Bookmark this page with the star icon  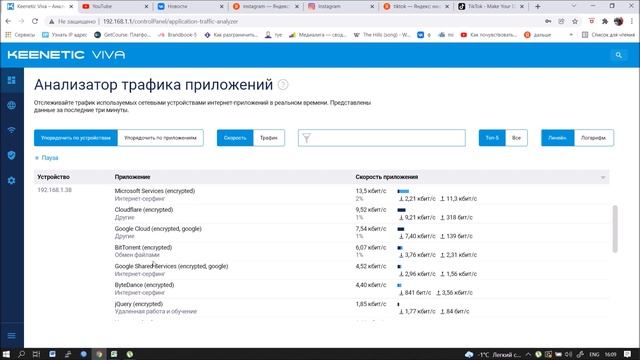tap(575, 21)
